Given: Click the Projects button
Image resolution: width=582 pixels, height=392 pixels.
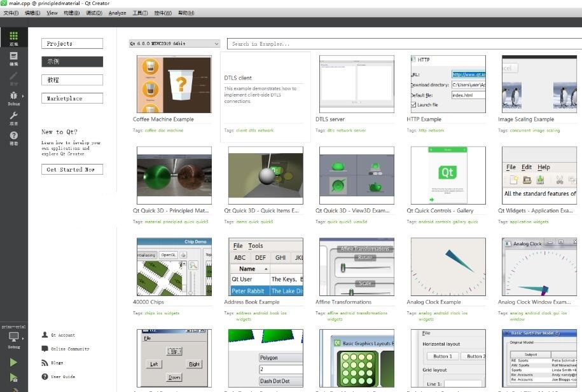Looking at the screenshot, I should [72, 44].
